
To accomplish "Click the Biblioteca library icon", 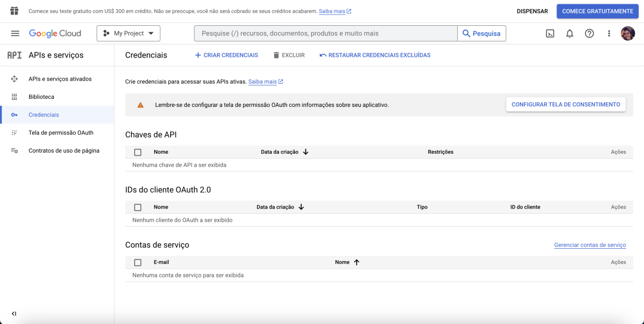I will tap(14, 97).
